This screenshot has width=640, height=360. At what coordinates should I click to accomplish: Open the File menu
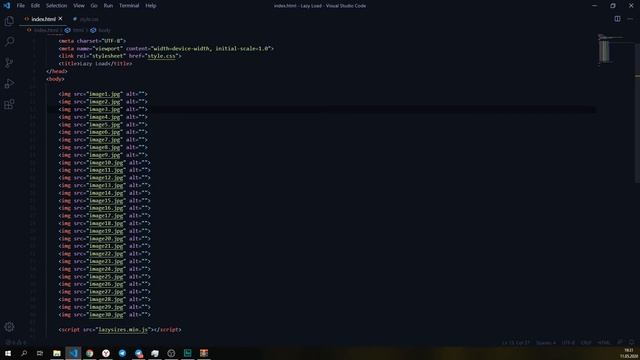[20, 6]
